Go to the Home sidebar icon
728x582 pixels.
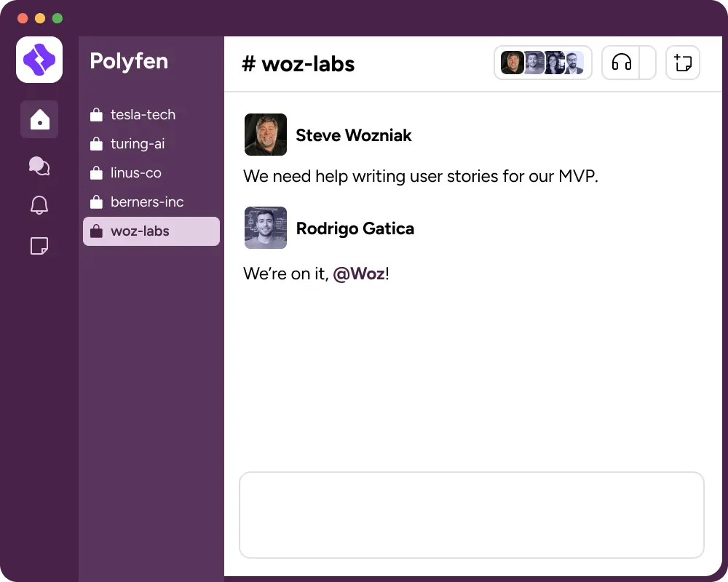[39, 119]
